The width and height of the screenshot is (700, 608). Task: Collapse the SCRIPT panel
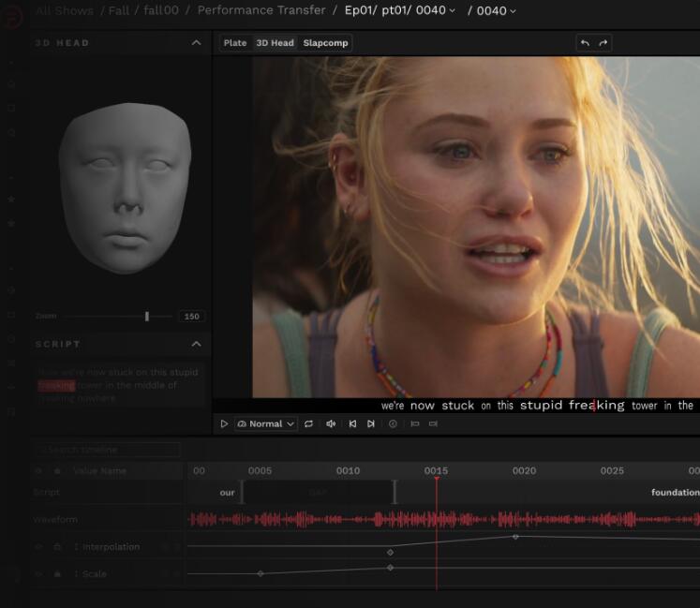click(196, 345)
